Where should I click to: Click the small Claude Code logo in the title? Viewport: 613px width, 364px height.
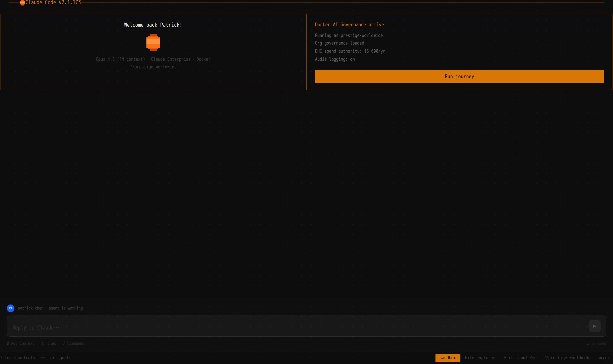[23, 3]
